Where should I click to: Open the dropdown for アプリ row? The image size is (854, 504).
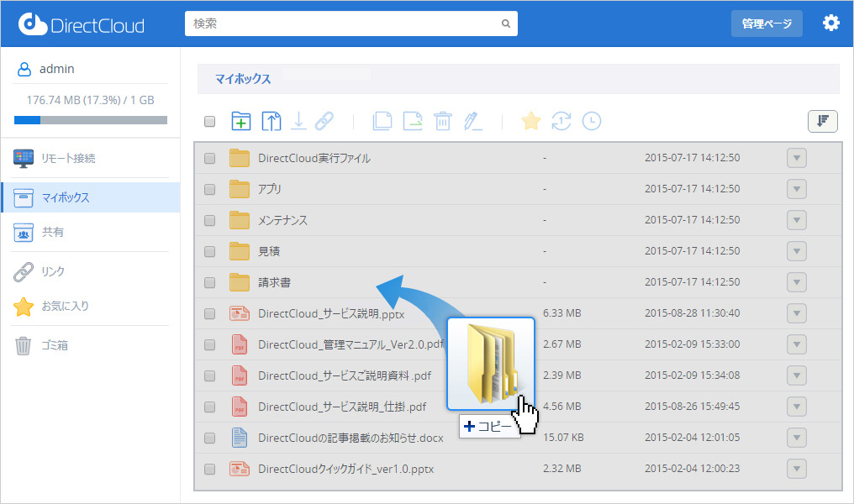click(796, 189)
